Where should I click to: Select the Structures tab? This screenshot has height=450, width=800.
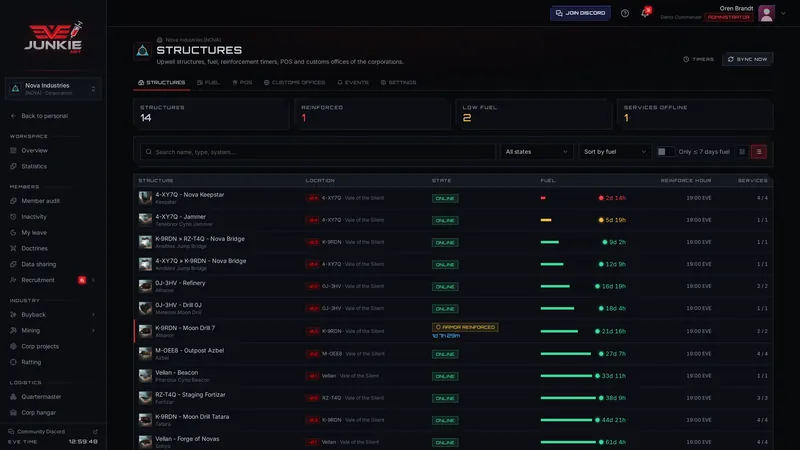[x=162, y=83]
